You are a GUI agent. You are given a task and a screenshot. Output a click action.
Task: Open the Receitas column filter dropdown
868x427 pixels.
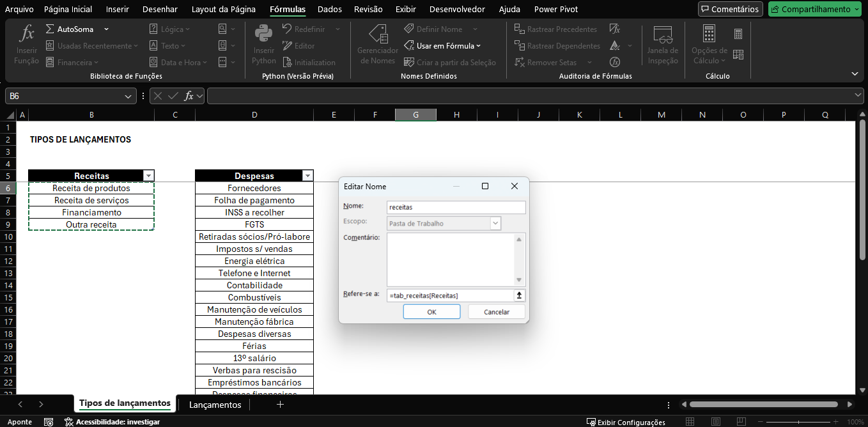(149, 176)
